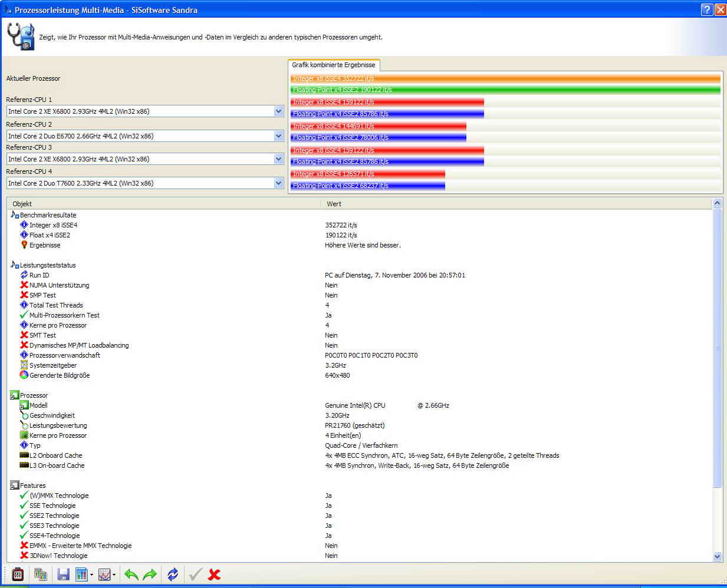Select the Total Test Threads row
The width and height of the screenshot is (727, 588).
point(360,305)
